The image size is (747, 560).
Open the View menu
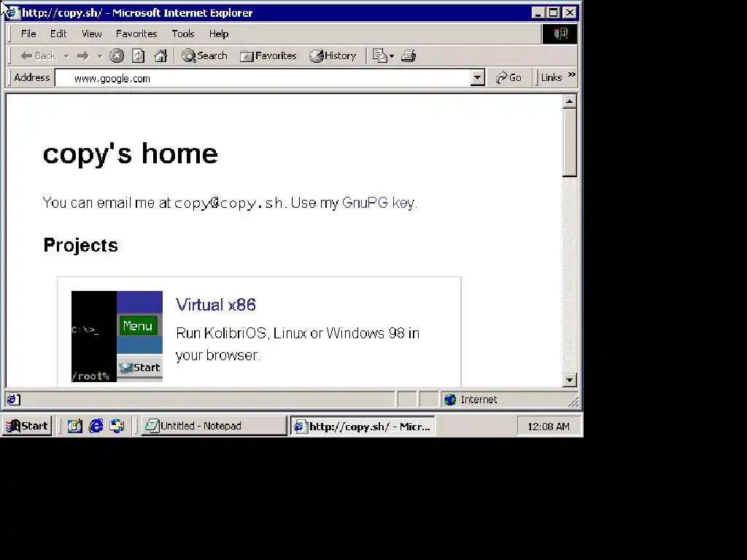(91, 34)
